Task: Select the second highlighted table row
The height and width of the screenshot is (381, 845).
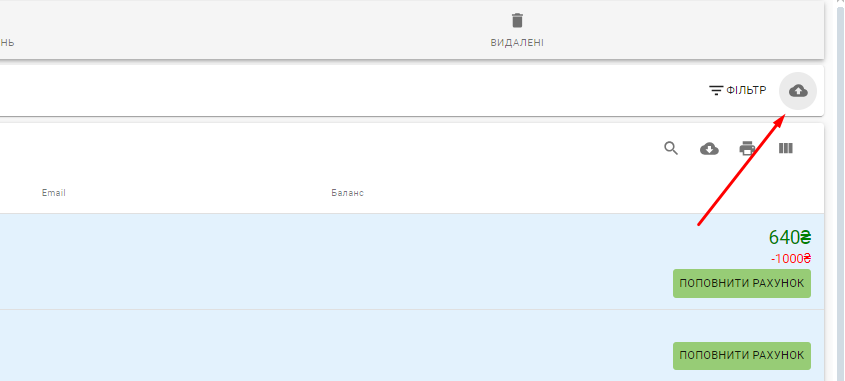Action: (x=412, y=345)
